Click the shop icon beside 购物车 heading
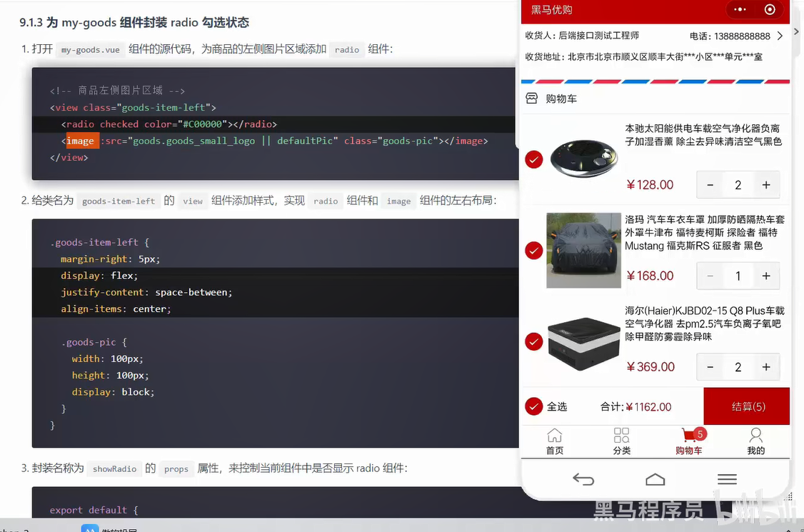This screenshot has height=532, width=804. (532, 98)
